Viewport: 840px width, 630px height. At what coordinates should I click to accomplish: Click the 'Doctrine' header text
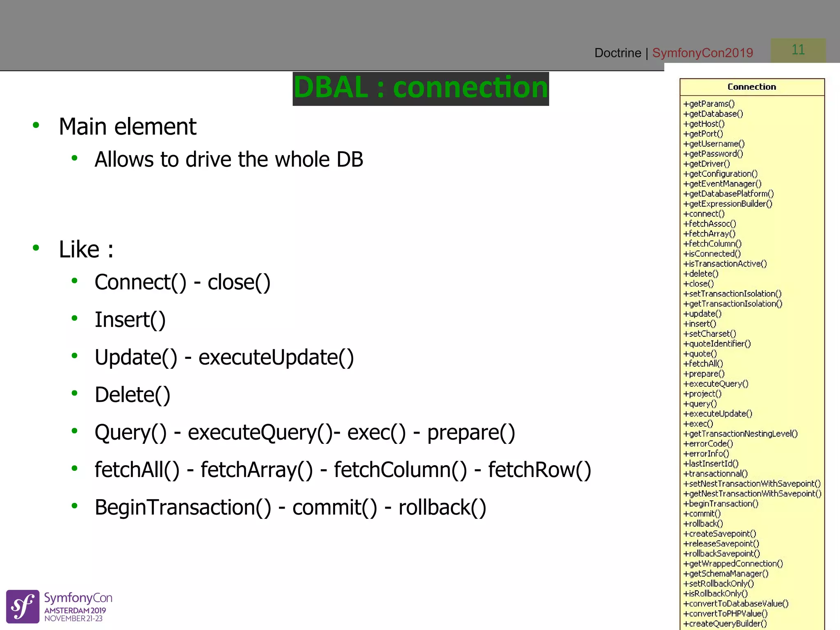pos(618,53)
